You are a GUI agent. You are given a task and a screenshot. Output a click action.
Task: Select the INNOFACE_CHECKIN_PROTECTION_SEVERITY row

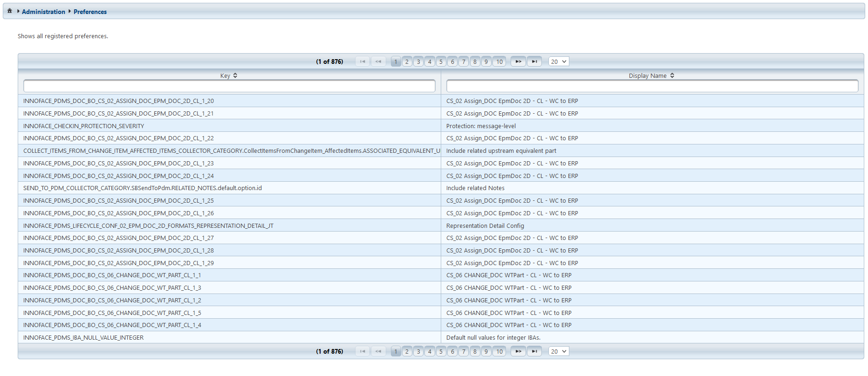coord(84,126)
